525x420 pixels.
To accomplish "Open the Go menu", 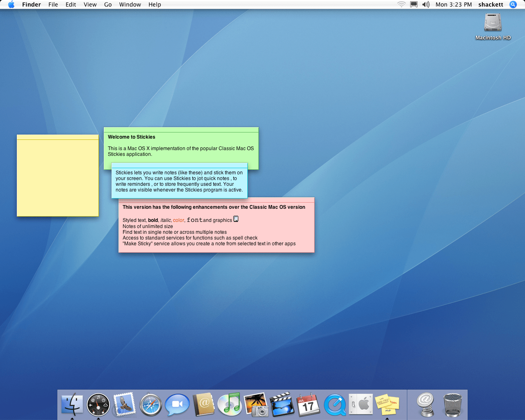I will tap(108, 5).
